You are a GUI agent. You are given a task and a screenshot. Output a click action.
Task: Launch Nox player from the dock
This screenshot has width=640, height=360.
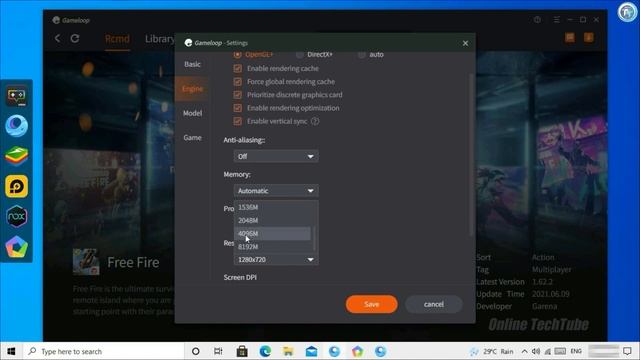(17, 216)
